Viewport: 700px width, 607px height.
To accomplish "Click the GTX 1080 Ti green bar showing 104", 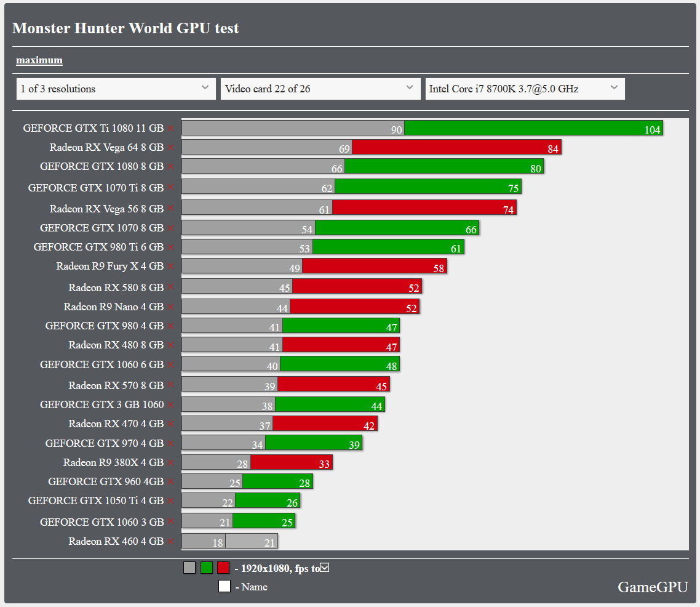I will point(533,128).
